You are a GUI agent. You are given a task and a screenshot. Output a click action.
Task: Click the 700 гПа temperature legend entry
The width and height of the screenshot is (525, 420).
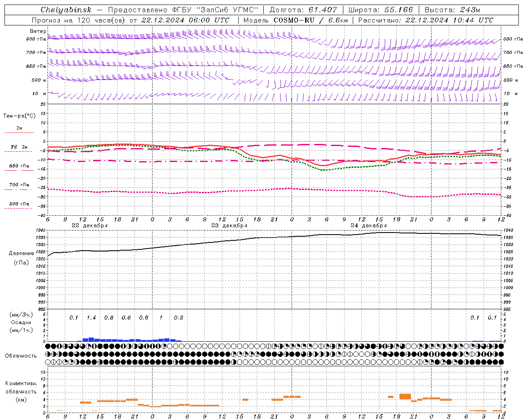pyautogui.click(x=18, y=186)
